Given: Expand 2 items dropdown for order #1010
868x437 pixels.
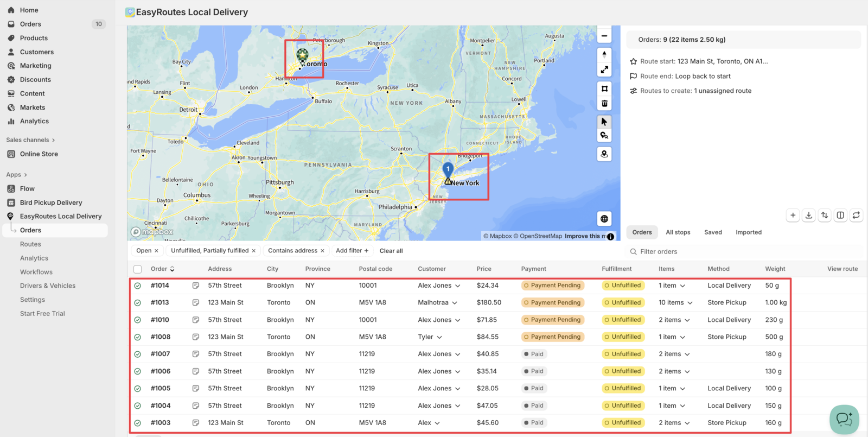Looking at the screenshot, I should coord(687,320).
